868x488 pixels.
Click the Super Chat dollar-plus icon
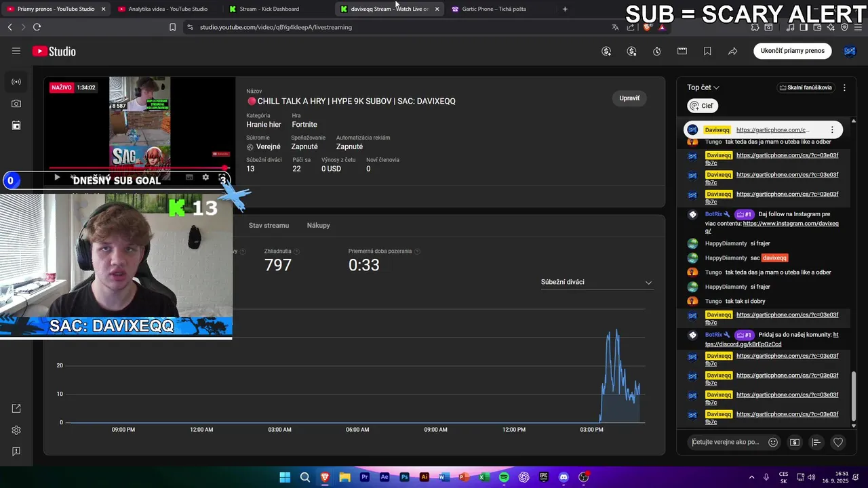606,52
